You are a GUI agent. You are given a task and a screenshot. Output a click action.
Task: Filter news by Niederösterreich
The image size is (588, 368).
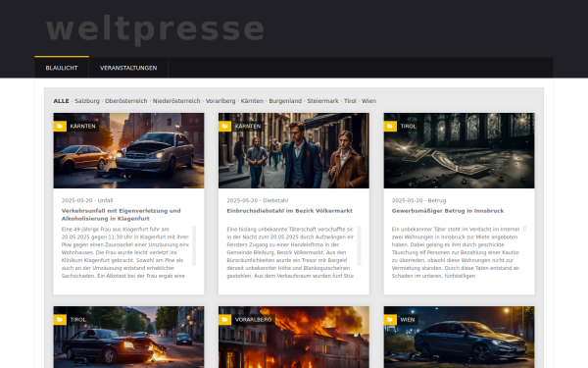[x=176, y=101]
